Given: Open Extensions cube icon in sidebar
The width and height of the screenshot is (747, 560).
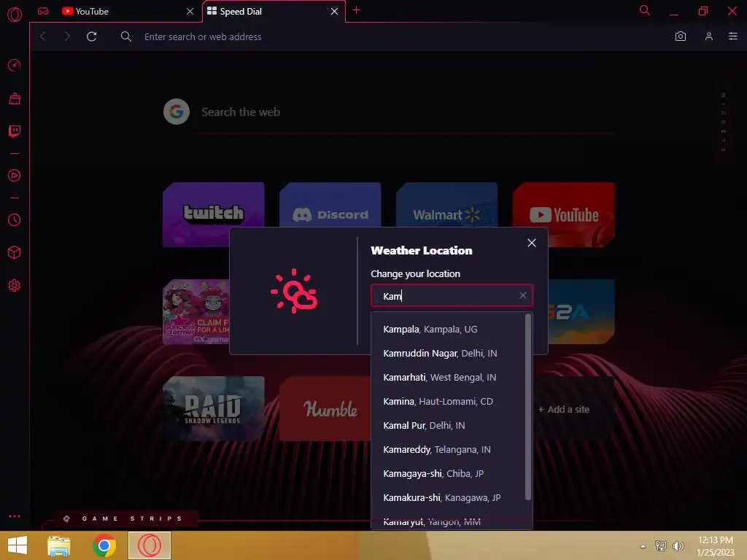Looking at the screenshot, I should coord(15,252).
